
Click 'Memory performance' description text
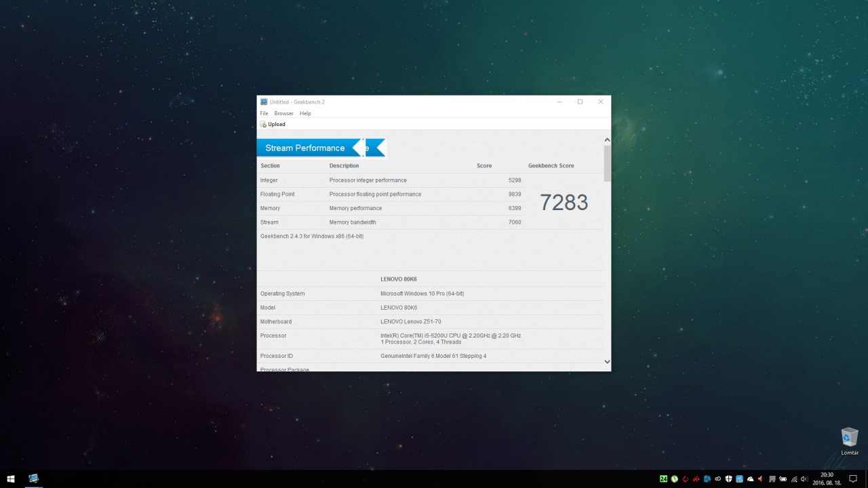pyautogui.click(x=355, y=208)
